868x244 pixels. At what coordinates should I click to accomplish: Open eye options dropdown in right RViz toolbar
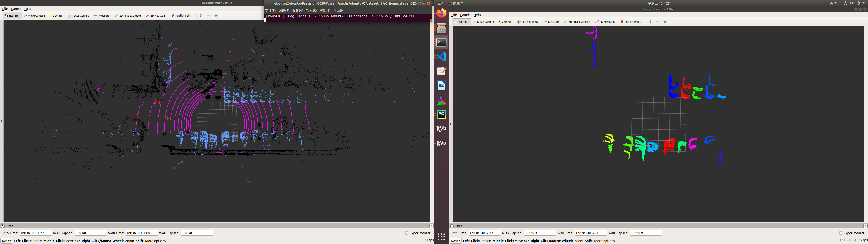point(666,22)
